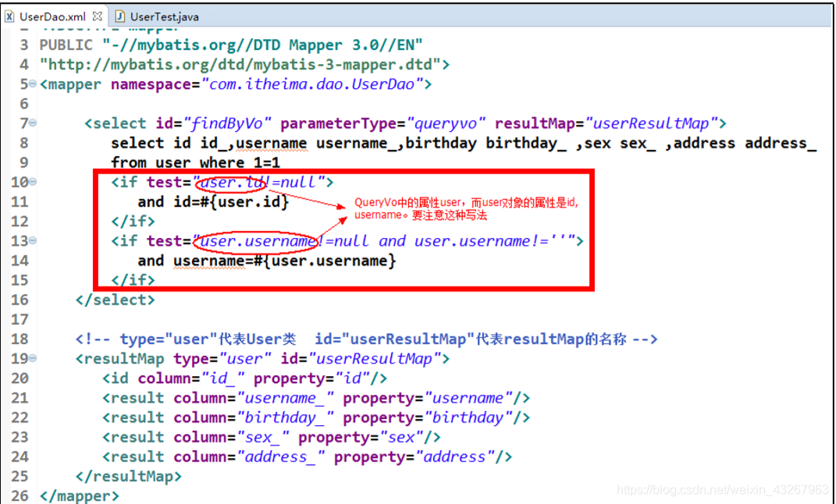Click the Java file icon on UserTest.java tab
The height and width of the screenshot is (504, 836).
click(x=120, y=16)
